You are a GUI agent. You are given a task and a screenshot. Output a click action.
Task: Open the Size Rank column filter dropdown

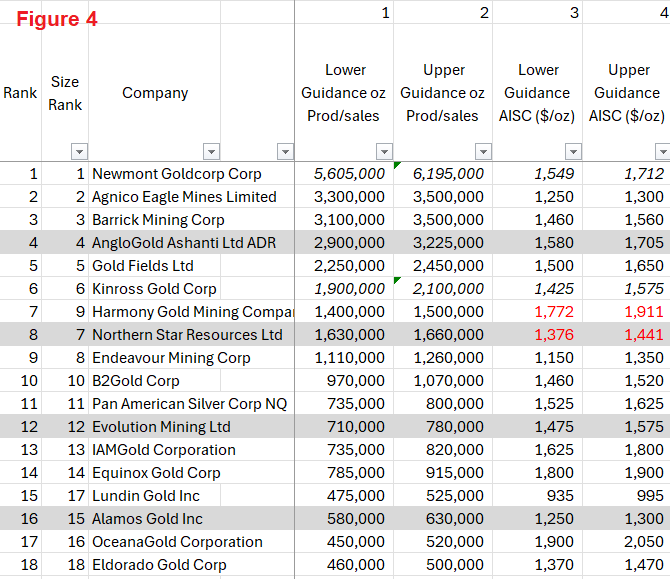[79, 152]
